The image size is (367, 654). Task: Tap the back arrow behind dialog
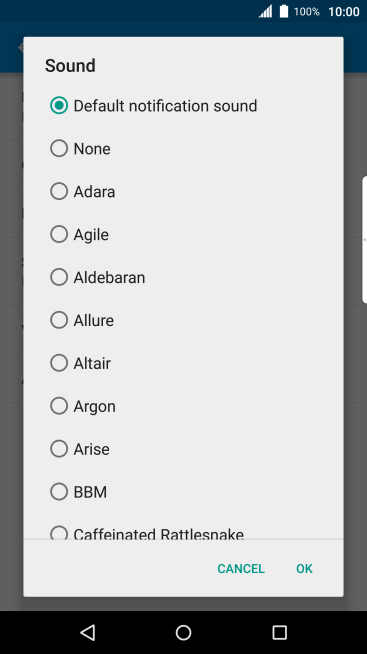point(21,47)
